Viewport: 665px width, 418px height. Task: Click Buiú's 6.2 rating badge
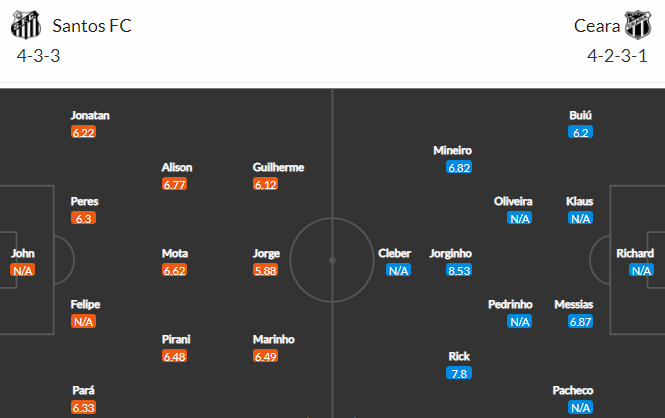coord(580,133)
